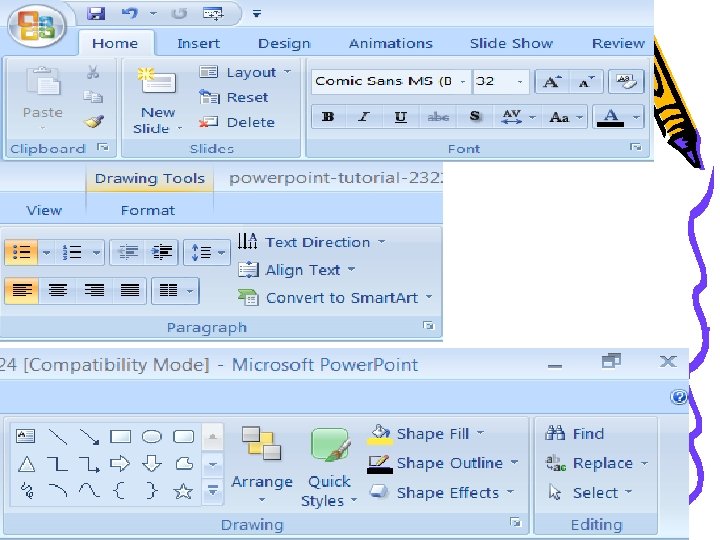The height and width of the screenshot is (540, 720).
Task: Apply Shape Fill yellow color
Action: 380,434
